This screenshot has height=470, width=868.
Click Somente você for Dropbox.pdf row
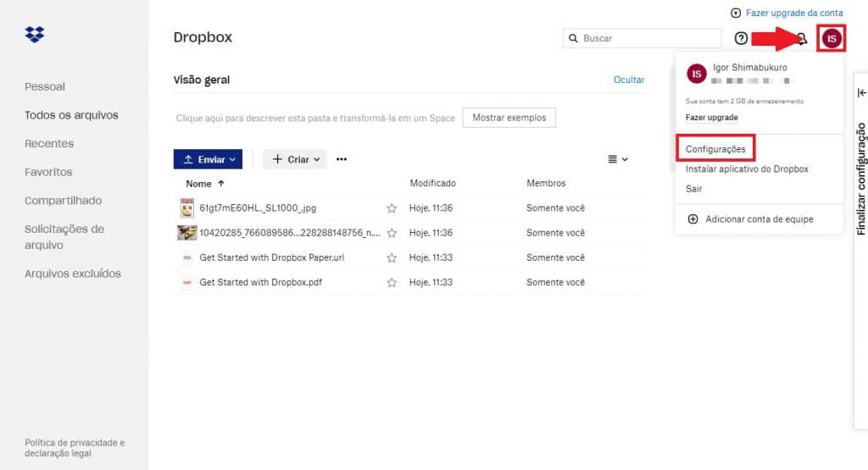tap(555, 283)
